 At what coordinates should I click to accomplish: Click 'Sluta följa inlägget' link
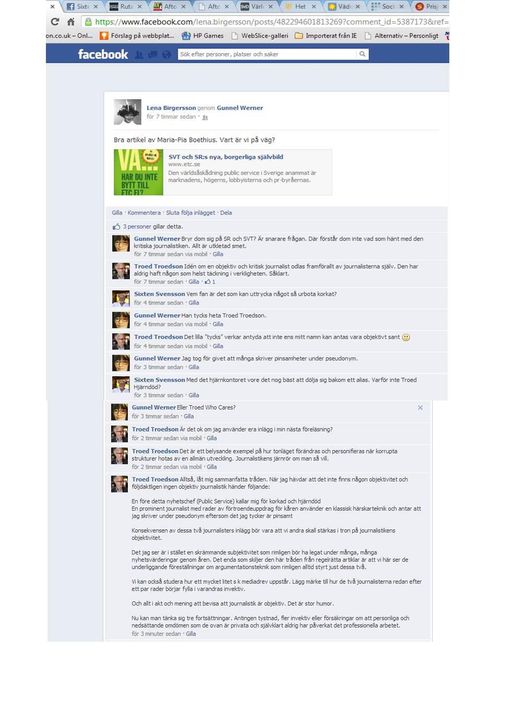[190, 213]
